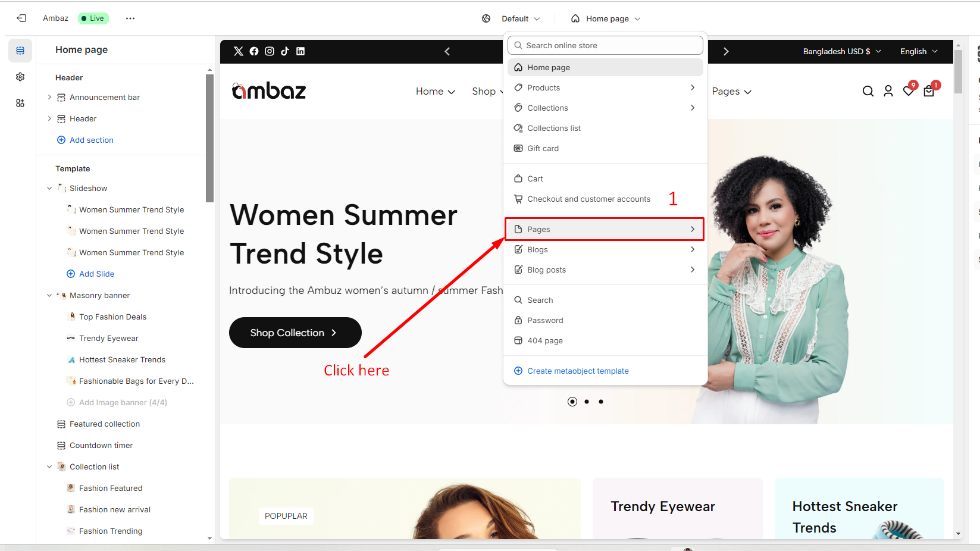Select the second slideshow pagination dot
Viewport: 980px width, 551px height.
coord(587,402)
